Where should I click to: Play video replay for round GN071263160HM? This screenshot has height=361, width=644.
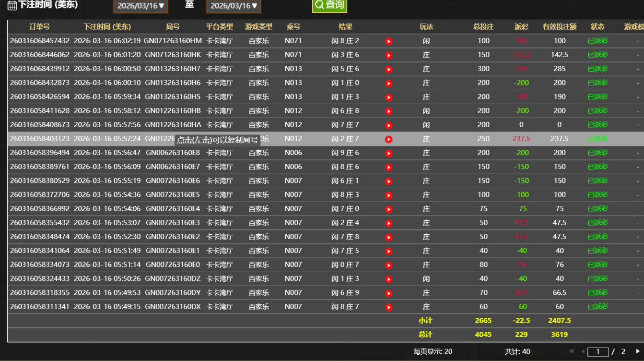388,41
